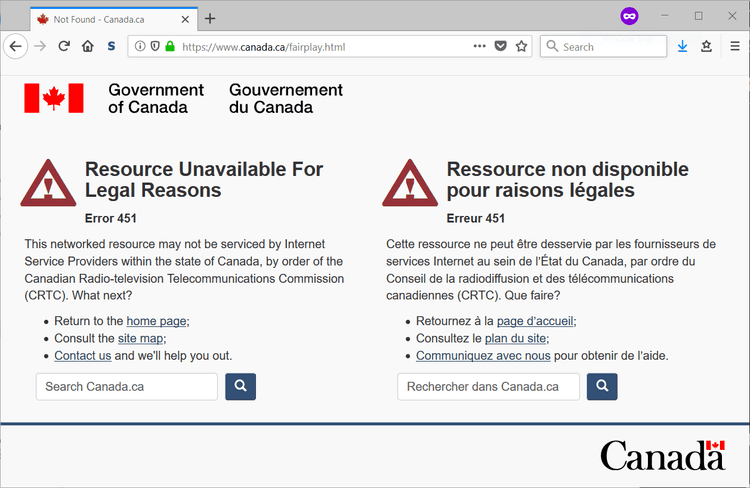The height and width of the screenshot is (488, 750).
Task: Click the Rechercher dans Canada.ca field
Action: (488, 387)
